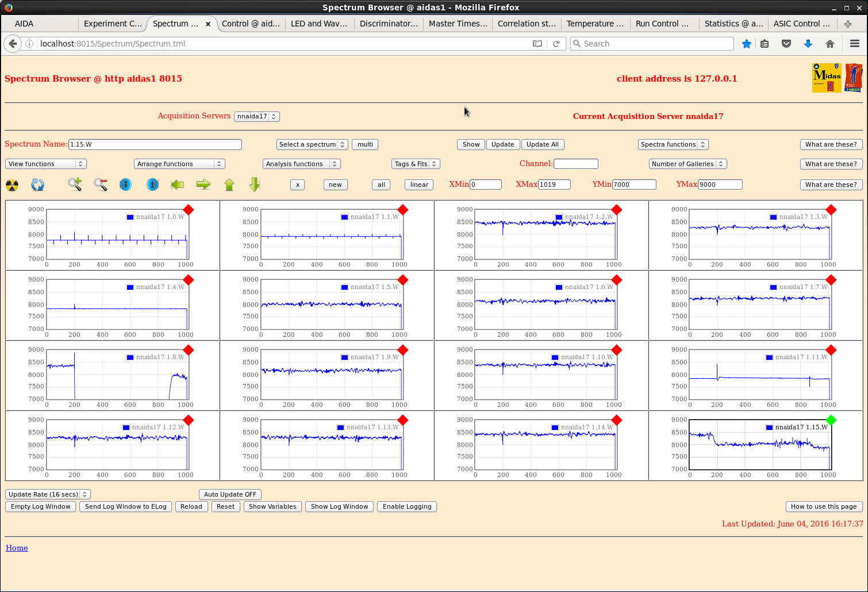Open Tags & Fits dropdown
This screenshot has width=868, height=592.
(416, 164)
